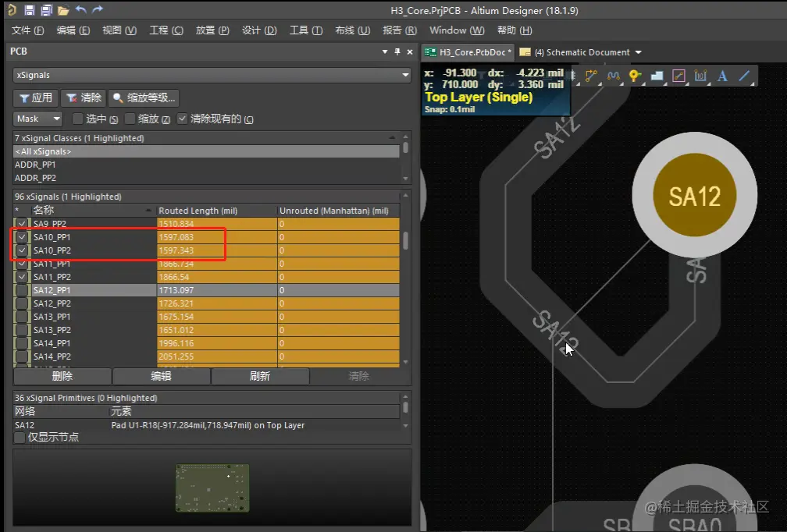Open the 报告 (R) menu
This screenshot has width=787, height=532.
coord(400,30)
